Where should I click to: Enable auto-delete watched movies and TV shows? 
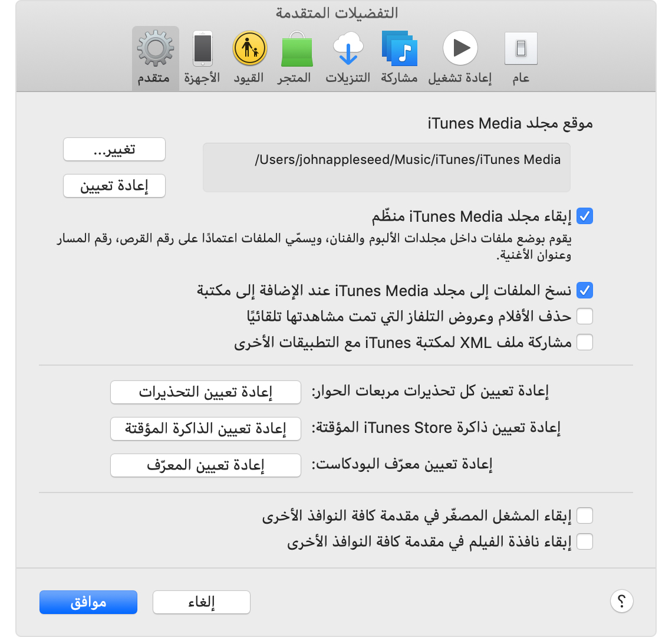584,317
